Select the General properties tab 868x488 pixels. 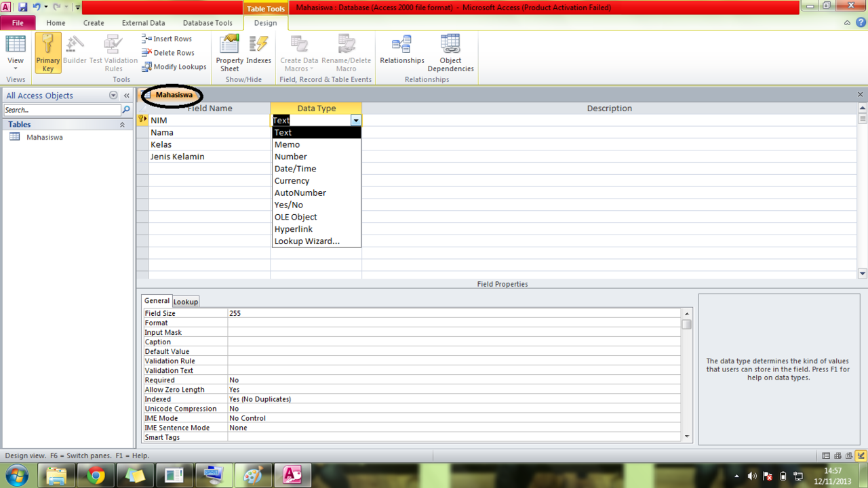(x=157, y=301)
